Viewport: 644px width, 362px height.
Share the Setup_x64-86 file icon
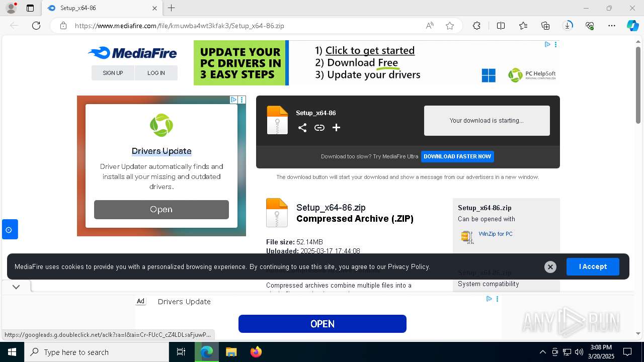pyautogui.click(x=302, y=128)
